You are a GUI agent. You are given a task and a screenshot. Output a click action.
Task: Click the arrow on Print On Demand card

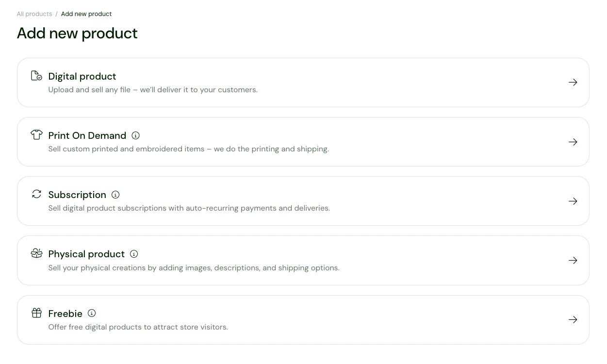pos(573,142)
